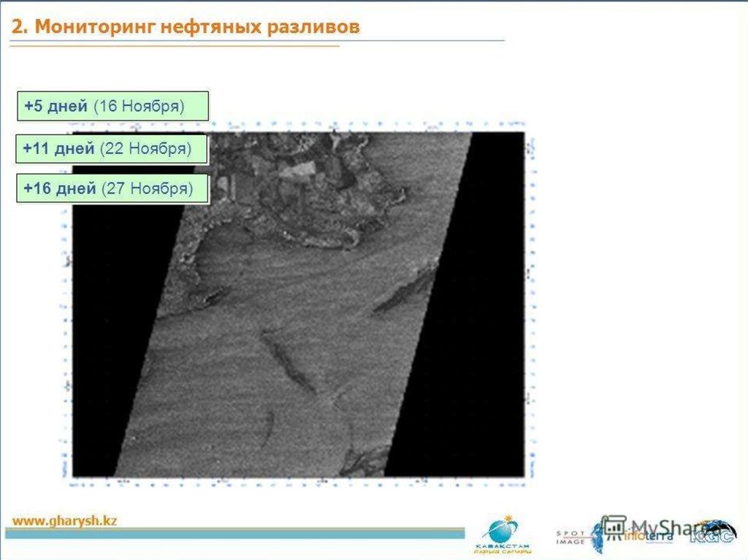The image size is (748, 560).
Task: Click the elongated oil slick on the right side
Action: [403, 291]
